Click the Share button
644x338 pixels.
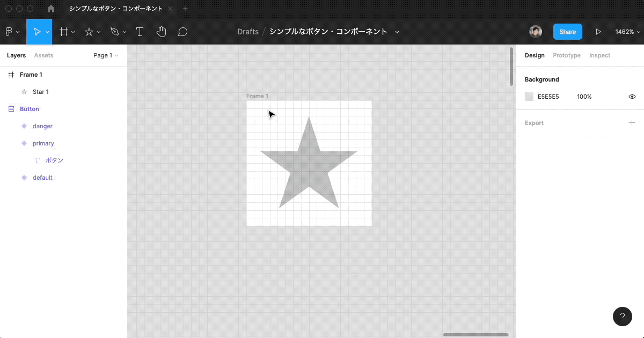coord(567,32)
